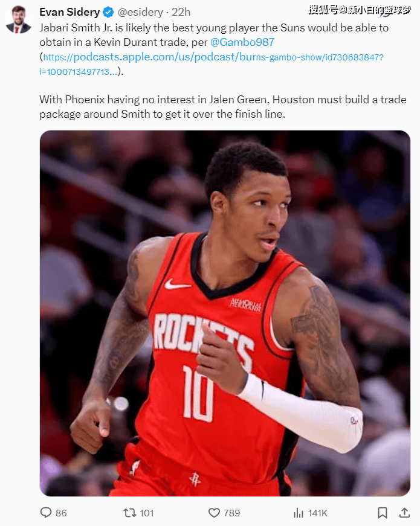Screen dimensions: 420x526
Task: Open the podcasts.apple.com link
Action: pos(211,64)
